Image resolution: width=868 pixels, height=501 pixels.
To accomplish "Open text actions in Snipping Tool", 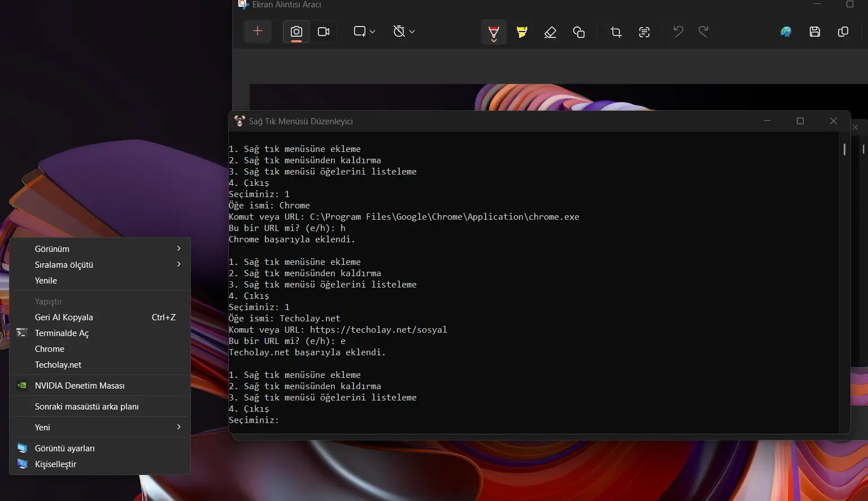I will point(644,32).
